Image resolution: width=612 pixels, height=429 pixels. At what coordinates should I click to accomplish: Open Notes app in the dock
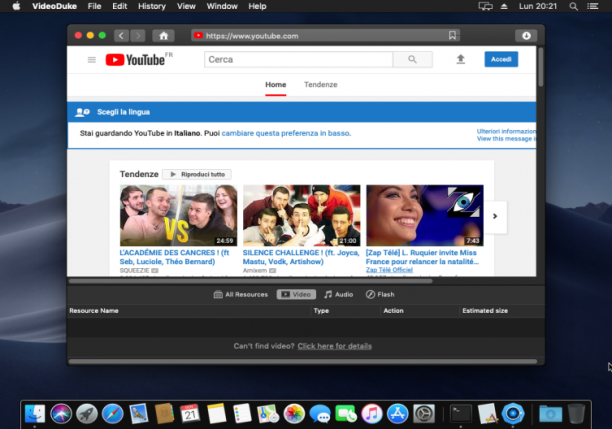(x=216, y=413)
